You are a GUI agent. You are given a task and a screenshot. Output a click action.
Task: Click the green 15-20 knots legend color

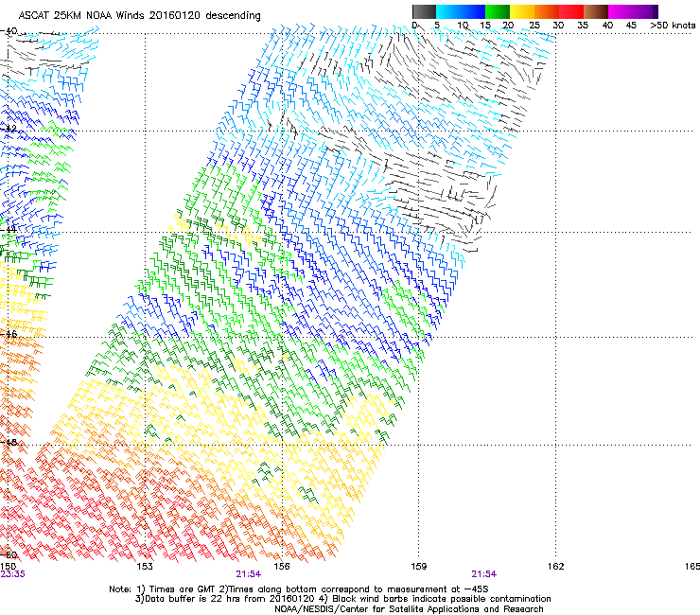click(498, 11)
